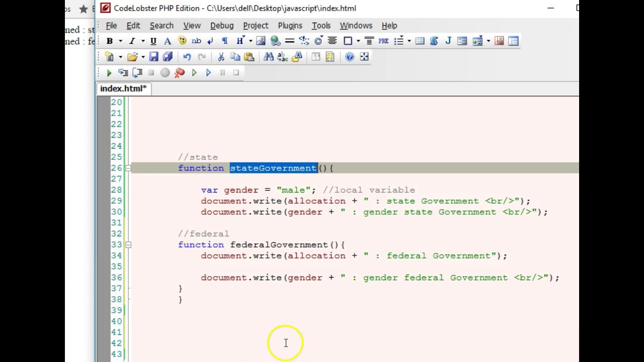
Task: Open Help with the blue question mark
Action: point(350,57)
